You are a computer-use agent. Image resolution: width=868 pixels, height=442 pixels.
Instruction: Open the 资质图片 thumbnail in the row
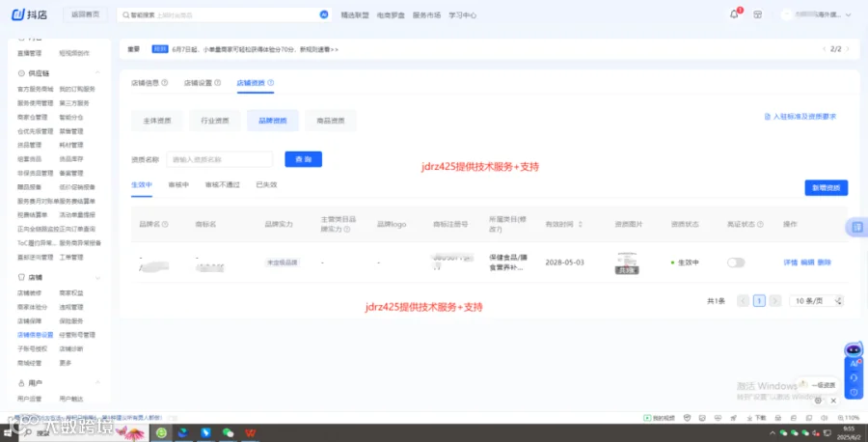click(x=627, y=263)
